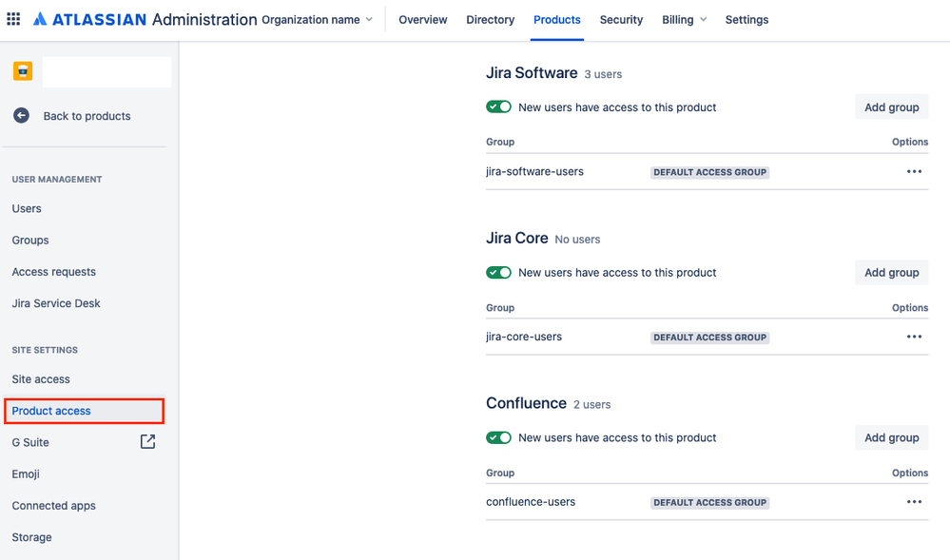Viewport: 950px width, 560px height.
Task: Click the Jira Software heading
Action: point(532,72)
